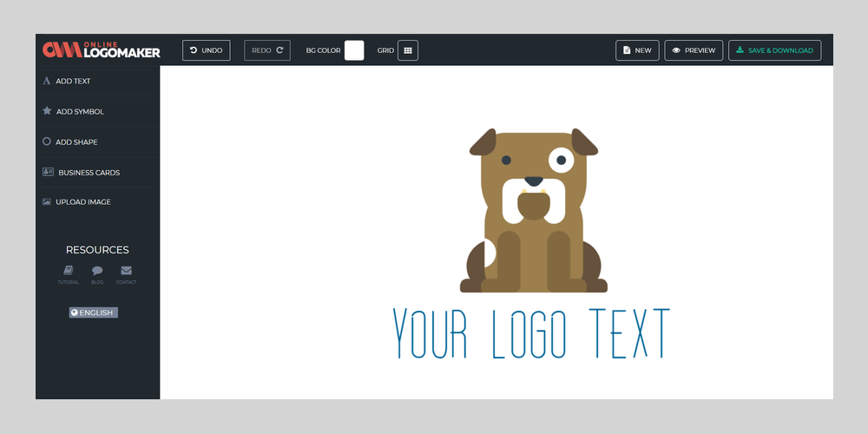
Task: Click the Redo button
Action: coord(267,50)
